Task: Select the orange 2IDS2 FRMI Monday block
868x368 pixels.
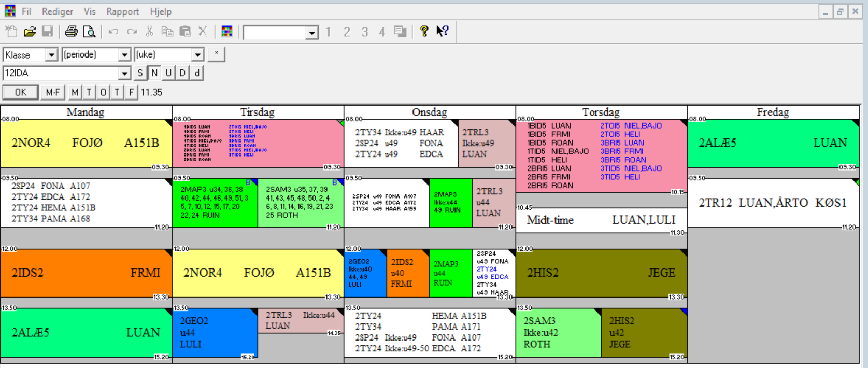Action: pos(86,273)
